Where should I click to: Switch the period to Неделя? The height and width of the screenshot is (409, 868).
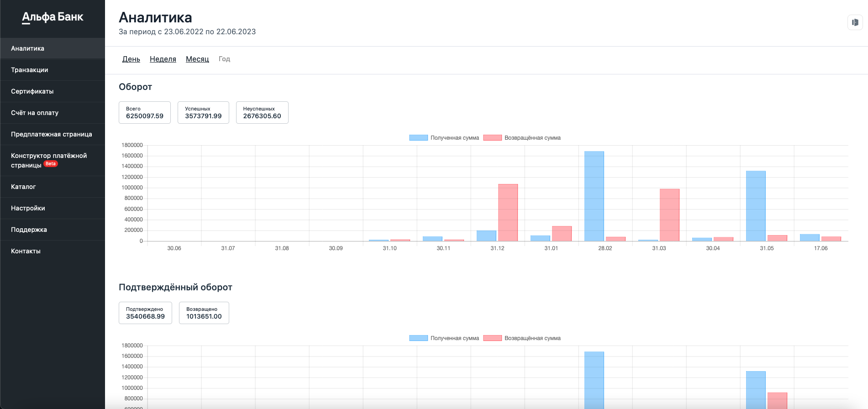click(163, 59)
